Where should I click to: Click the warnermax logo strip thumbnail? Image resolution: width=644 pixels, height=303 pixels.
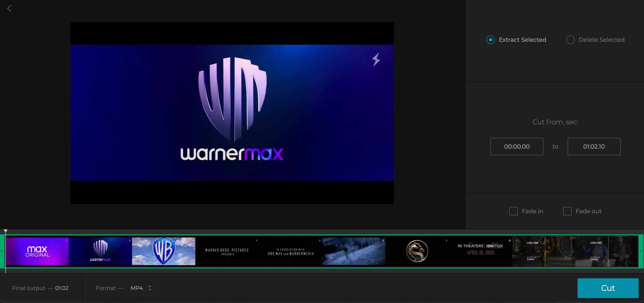click(100, 251)
